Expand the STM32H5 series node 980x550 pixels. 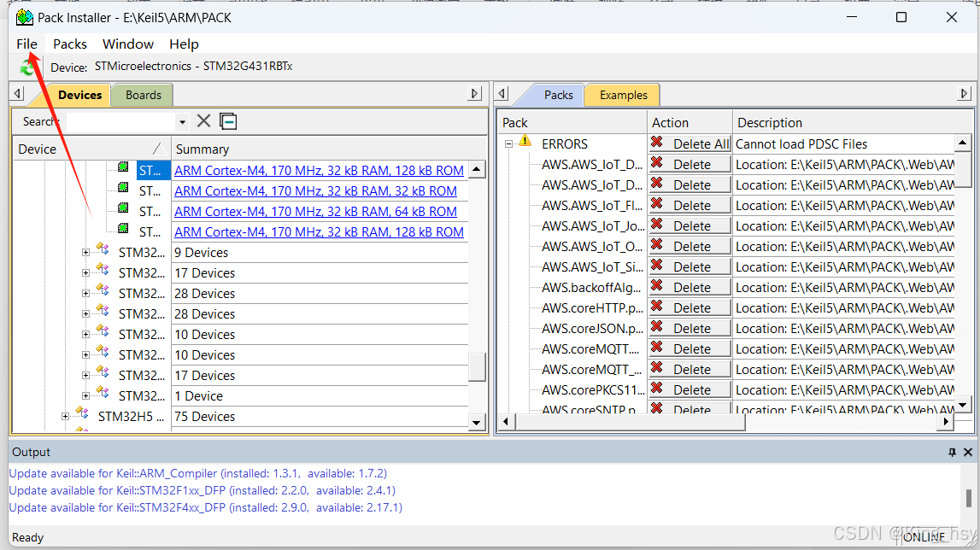[65, 416]
